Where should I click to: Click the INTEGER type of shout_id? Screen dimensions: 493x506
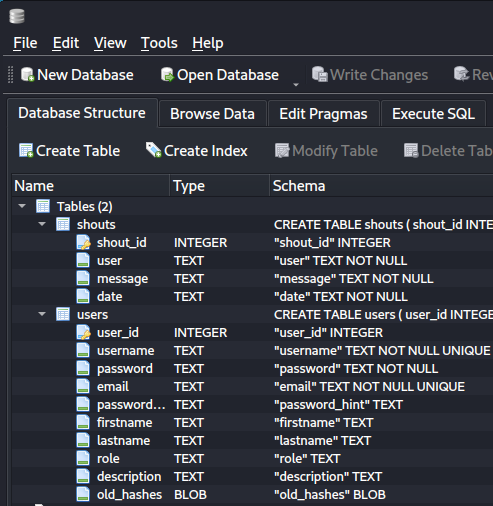tap(201, 243)
